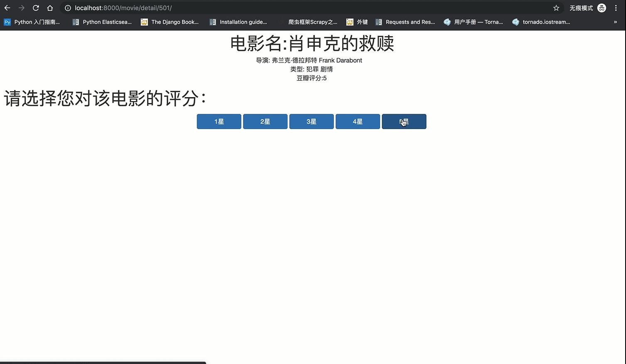Reload the current page

pos(36,8)
